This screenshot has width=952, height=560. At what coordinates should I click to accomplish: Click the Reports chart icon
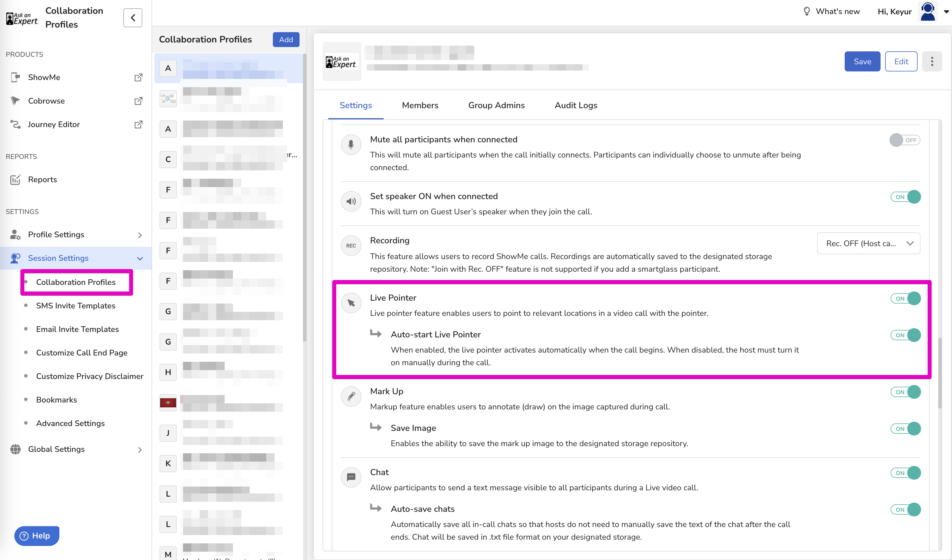pos(15,179)
